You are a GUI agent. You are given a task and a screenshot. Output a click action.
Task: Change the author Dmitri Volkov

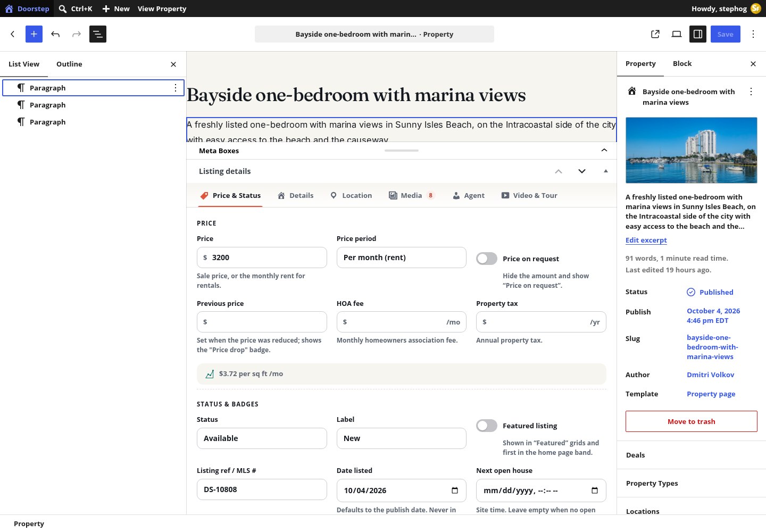pyautogui.click(x=710, y=375)
